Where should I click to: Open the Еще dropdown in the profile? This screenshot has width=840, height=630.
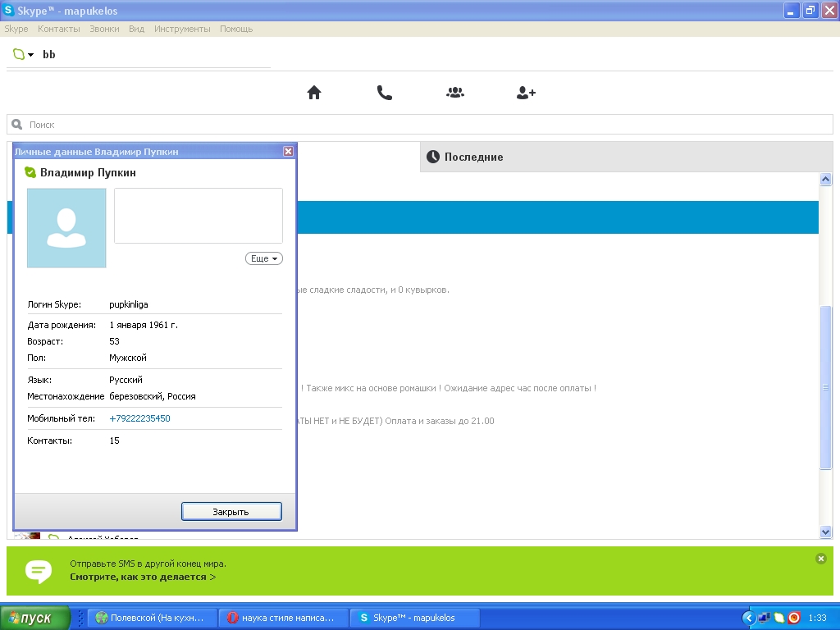(x=263, y=258)
